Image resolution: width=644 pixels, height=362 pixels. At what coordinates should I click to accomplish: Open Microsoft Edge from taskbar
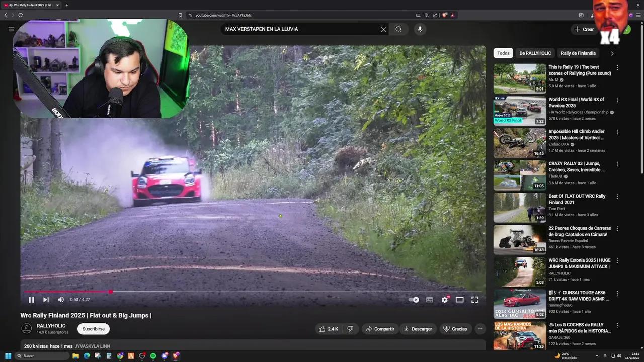point(87,356)
